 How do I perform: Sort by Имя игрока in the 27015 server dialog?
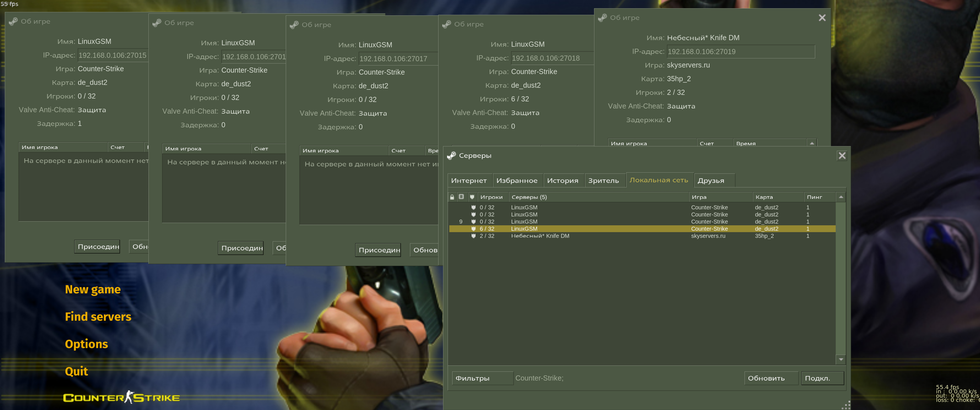[x=63, y=147]
